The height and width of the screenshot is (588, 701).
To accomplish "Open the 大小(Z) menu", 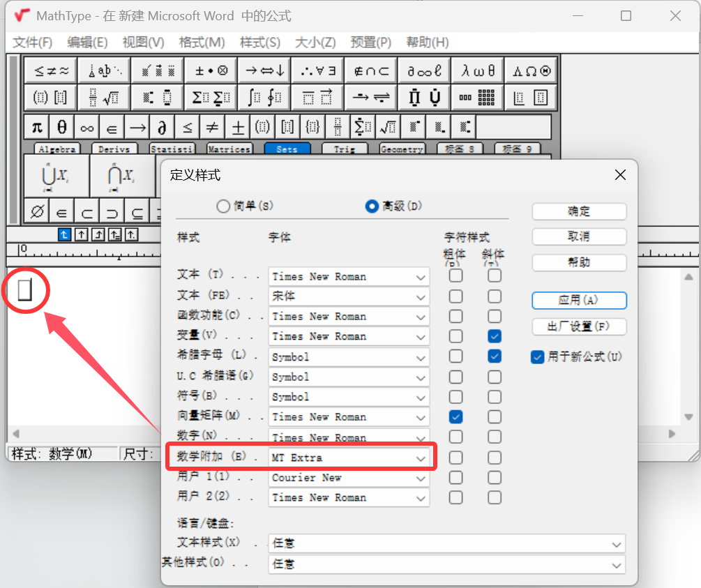I will click(x=315, y=43).
